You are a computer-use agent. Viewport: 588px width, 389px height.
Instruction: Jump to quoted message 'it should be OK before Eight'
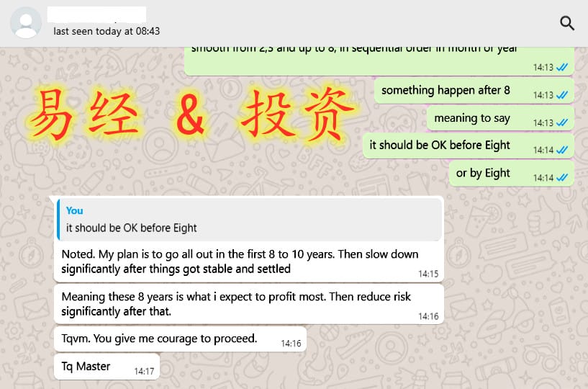(249, 220)
